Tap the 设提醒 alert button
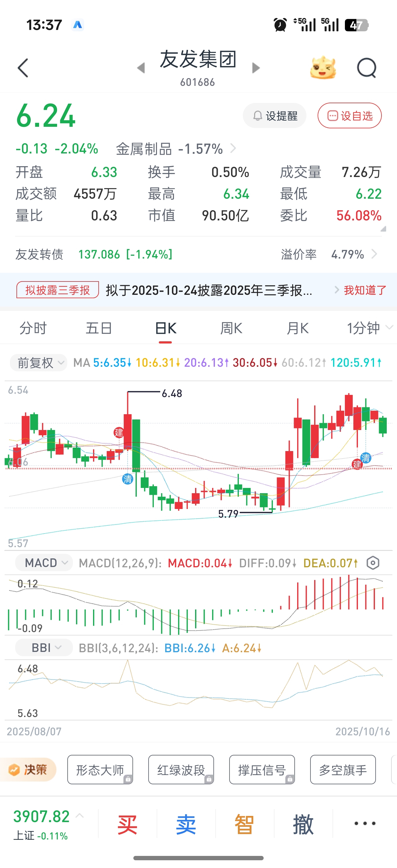 [275, 116]
